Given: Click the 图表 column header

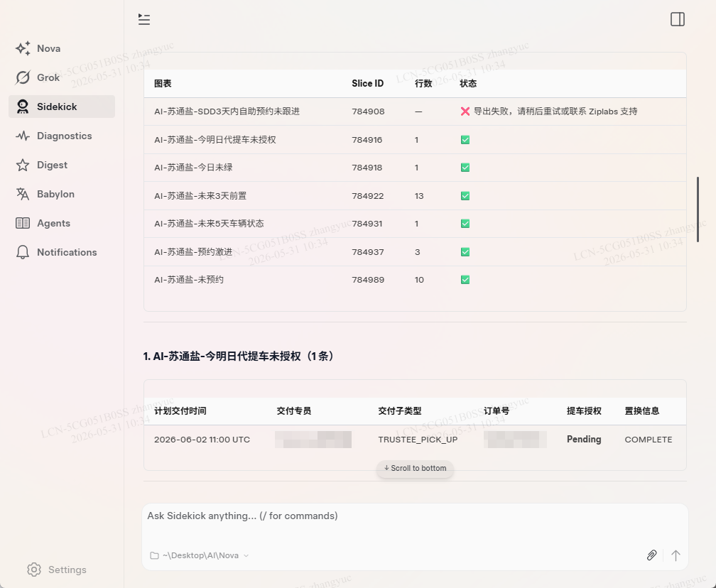Looking at the screenshot, I should pyautogui.click(x=163, y=84).
